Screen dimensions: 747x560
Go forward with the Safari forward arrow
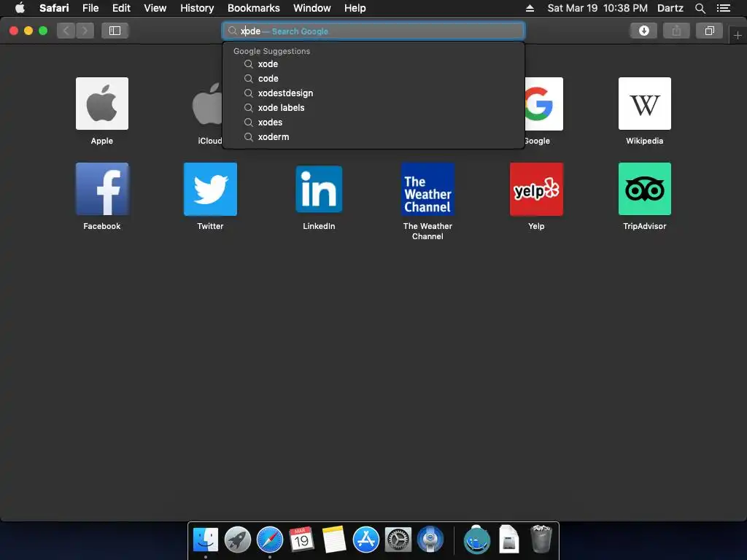click(85, 31)
